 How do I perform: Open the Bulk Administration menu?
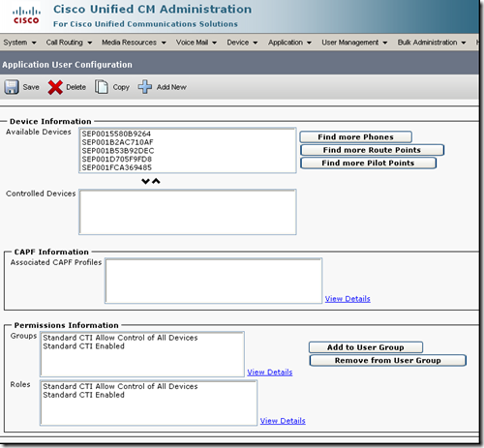point(432,43)
